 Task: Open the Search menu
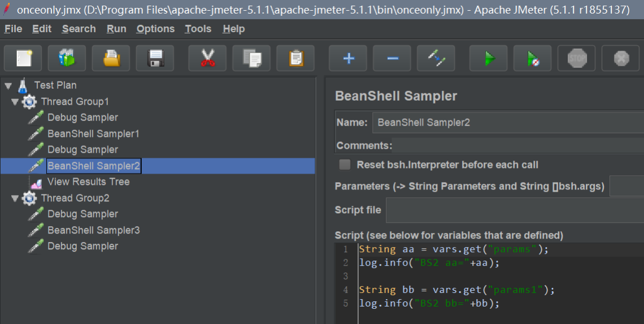pos(79,29)
